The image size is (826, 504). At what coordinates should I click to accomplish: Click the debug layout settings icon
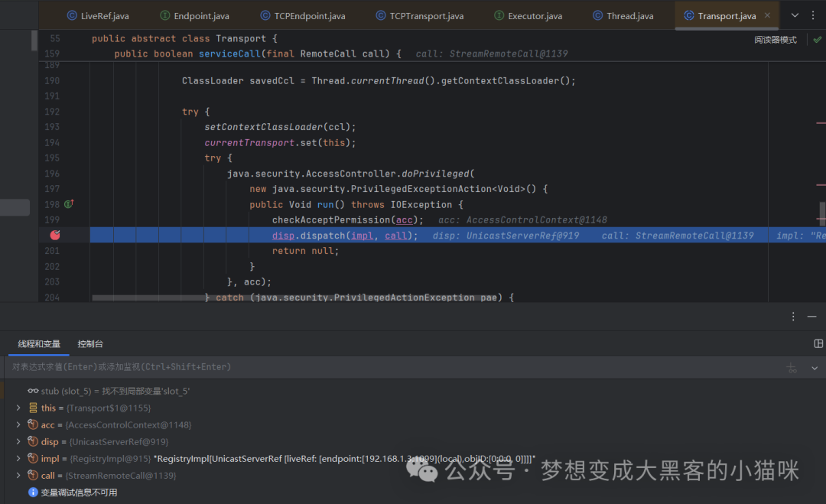pos(818,343)
